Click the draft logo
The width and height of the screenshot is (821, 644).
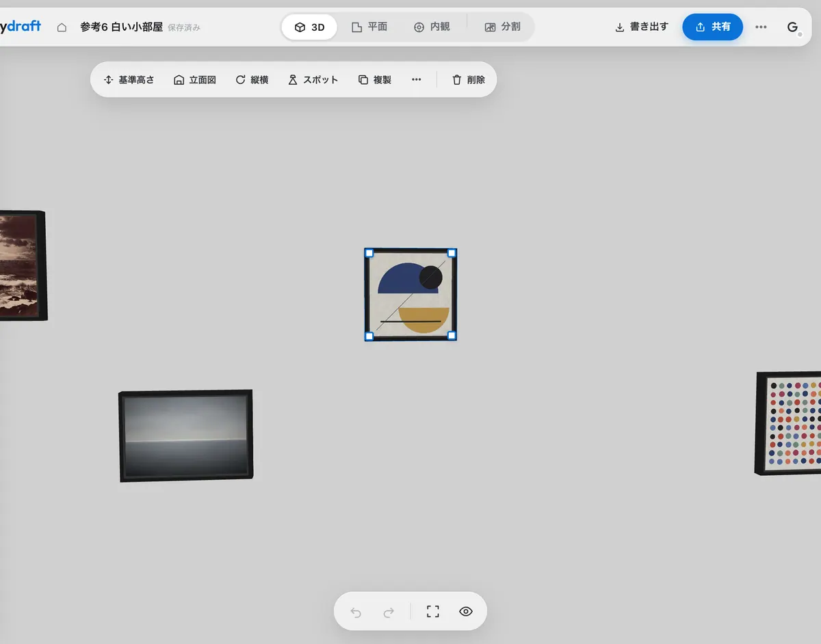(x=21, y=27)
